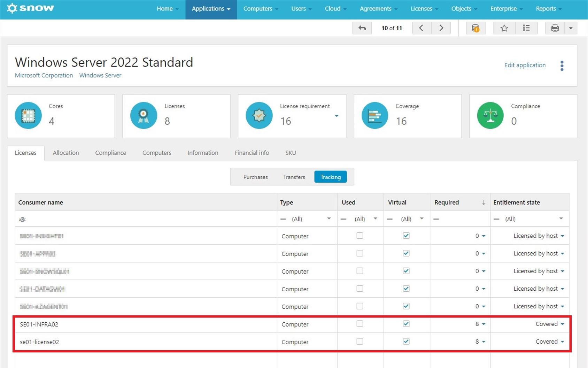Viewport: 588px width, 368px height.
Task: Click the print icon button
Action: click(555, 28)
